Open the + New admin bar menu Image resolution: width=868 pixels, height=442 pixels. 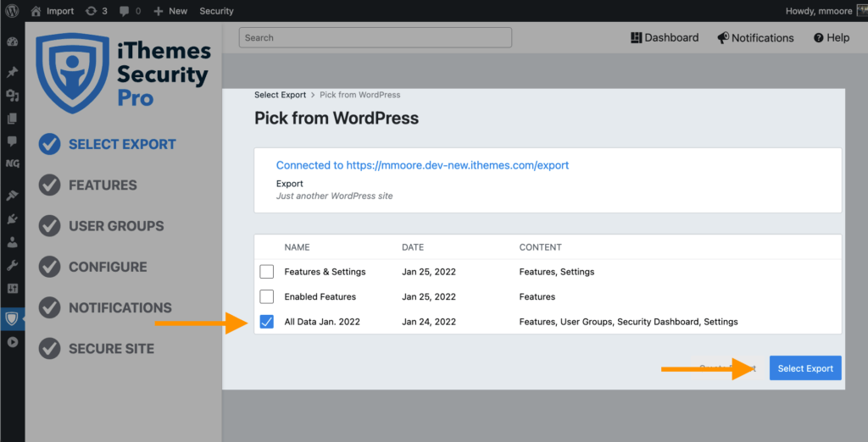tap(170, 11)
